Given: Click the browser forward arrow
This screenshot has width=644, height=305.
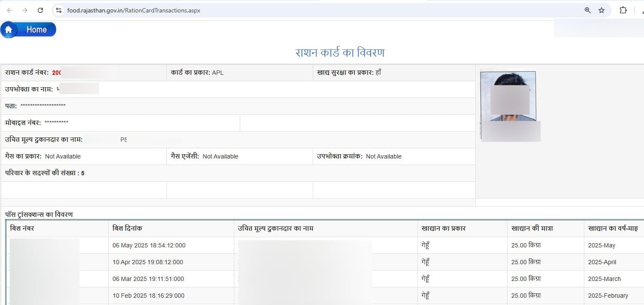Looking at the screenshot, I should pos(25,10).
